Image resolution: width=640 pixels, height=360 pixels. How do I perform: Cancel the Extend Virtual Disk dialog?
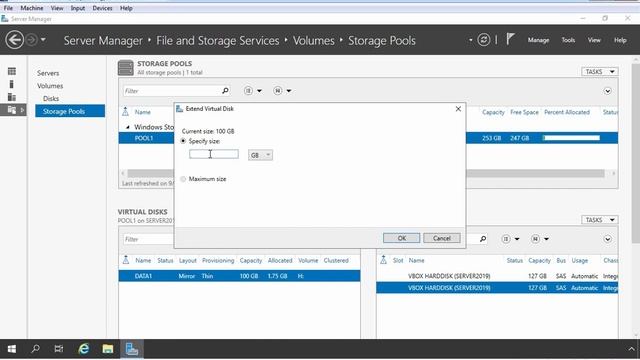442,238
